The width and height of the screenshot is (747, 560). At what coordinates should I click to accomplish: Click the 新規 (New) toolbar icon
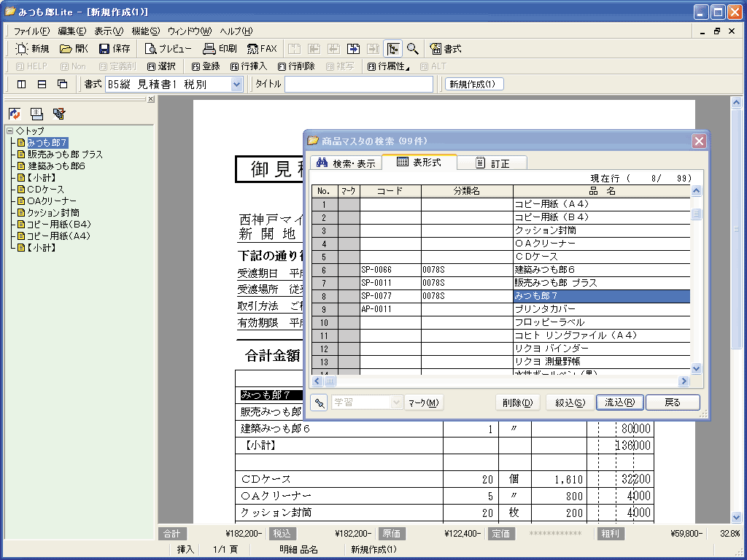coord(32,49)
